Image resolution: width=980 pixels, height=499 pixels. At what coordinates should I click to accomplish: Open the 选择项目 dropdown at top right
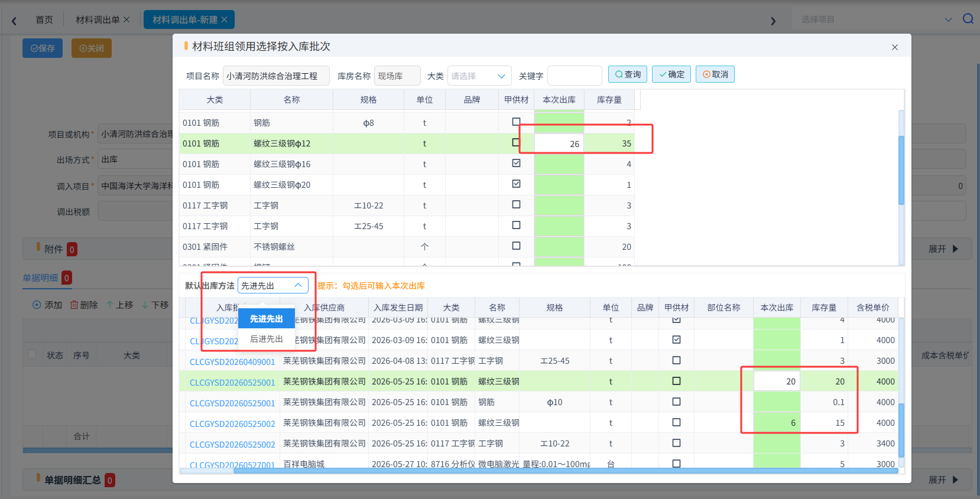876,19
